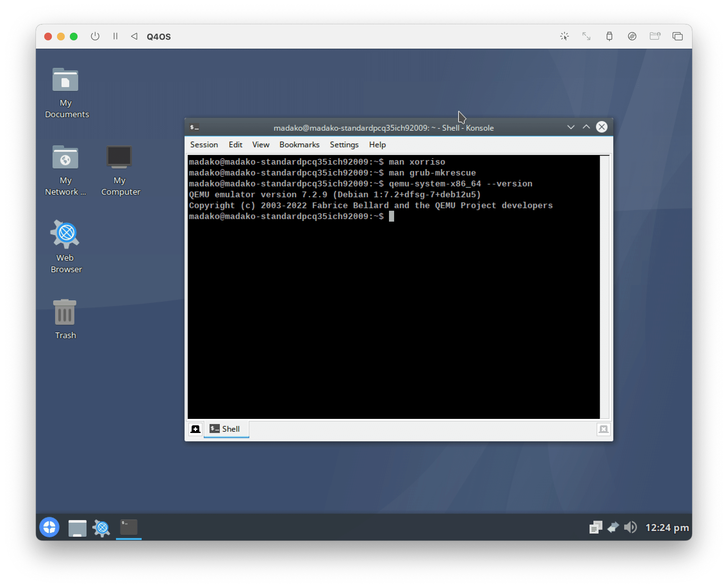This screenshot has width=728, height=588.
Task: Open the clipboard tray icon
Action: pyautogui.click(x=595, y=527)
